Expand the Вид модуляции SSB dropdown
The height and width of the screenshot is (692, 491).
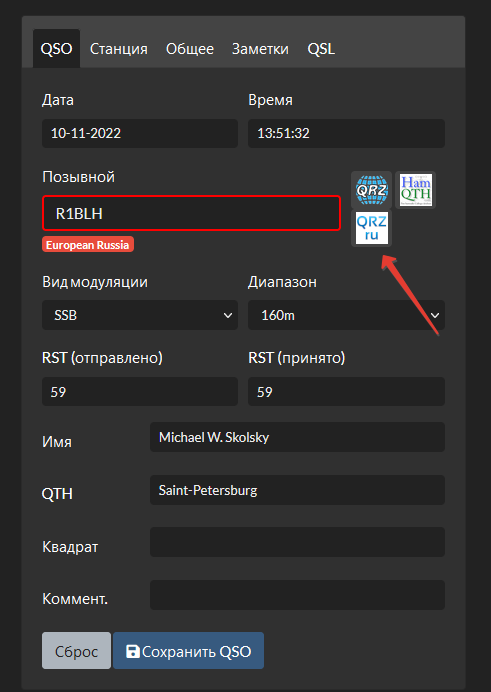(x=140, y=315)
